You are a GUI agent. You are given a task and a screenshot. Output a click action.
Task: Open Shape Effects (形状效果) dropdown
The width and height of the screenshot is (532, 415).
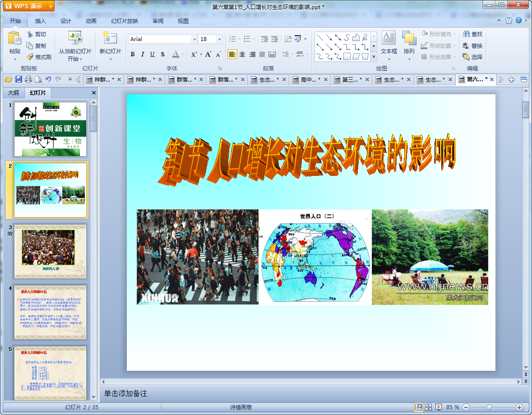click(x=438, y=57)
